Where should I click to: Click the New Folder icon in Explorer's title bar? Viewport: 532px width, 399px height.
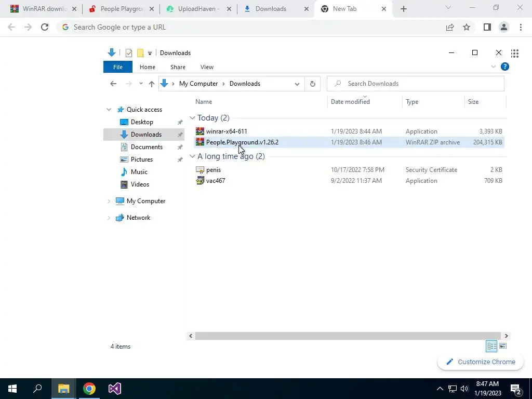pos(140,53)
